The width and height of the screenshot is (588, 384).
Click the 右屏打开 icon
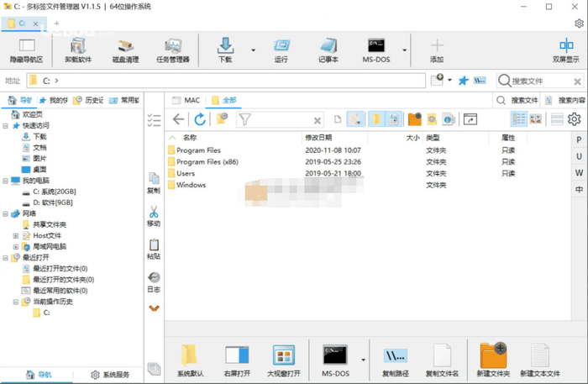coord(237,360)
